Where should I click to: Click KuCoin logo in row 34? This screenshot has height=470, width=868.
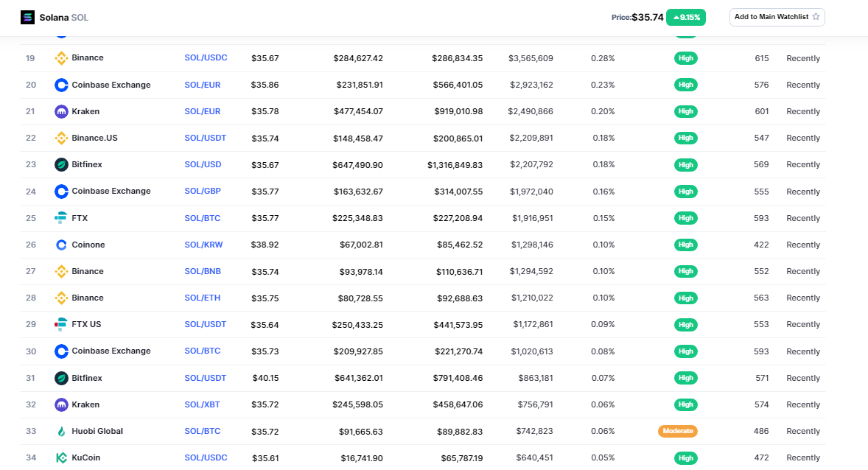point(61,457)
